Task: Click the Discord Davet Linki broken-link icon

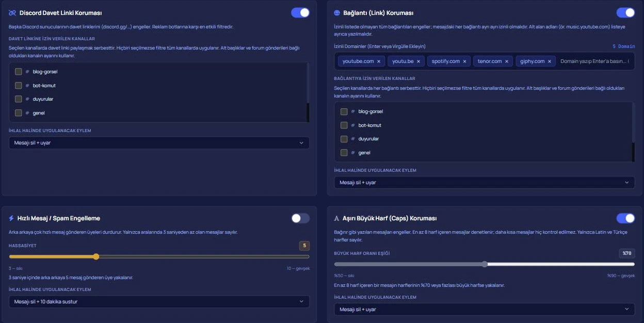Action: 12,13
